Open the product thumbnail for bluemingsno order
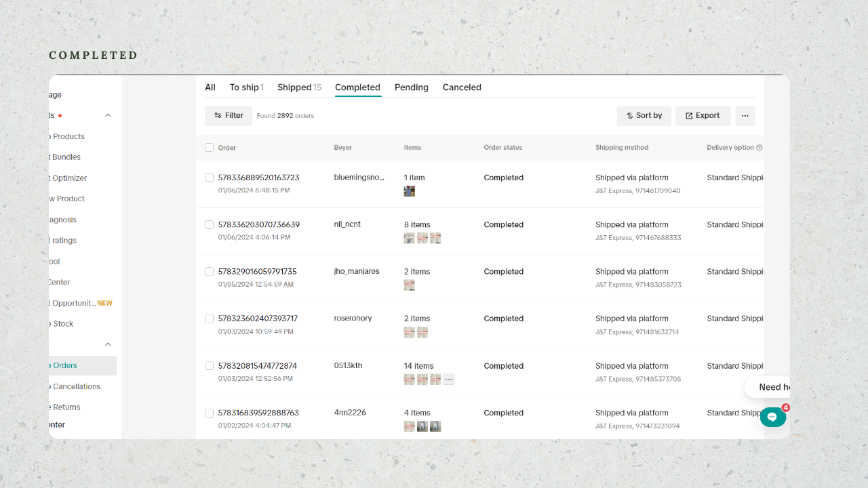This screenshot has height=488, width=868. [x=410, y=191]
